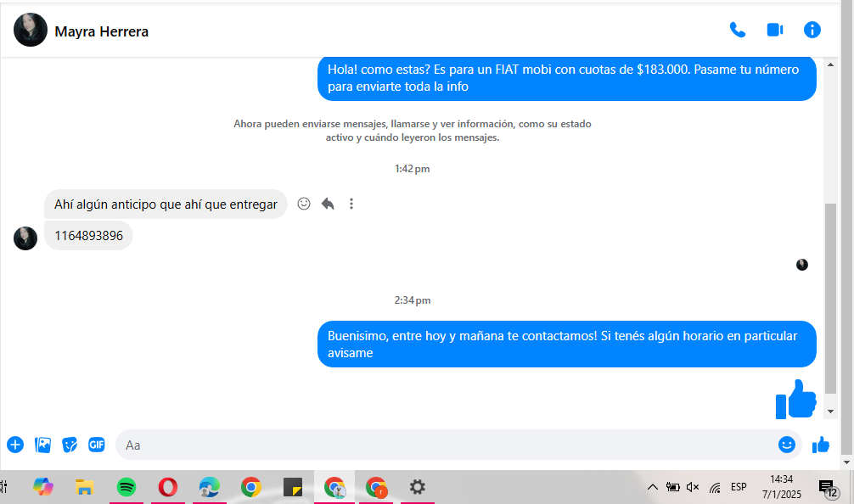Start a video call with Mayra Herrera

[774, 30]
